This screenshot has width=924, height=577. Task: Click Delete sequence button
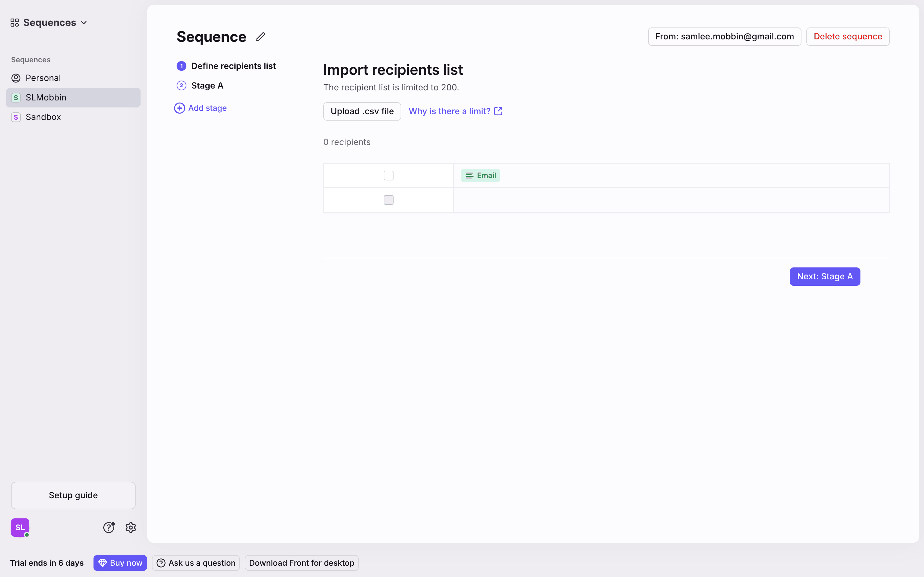pos(848,37)
